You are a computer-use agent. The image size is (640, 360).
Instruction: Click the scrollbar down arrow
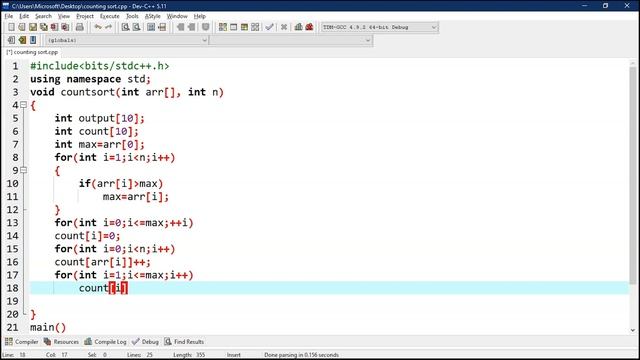[633, 330]
